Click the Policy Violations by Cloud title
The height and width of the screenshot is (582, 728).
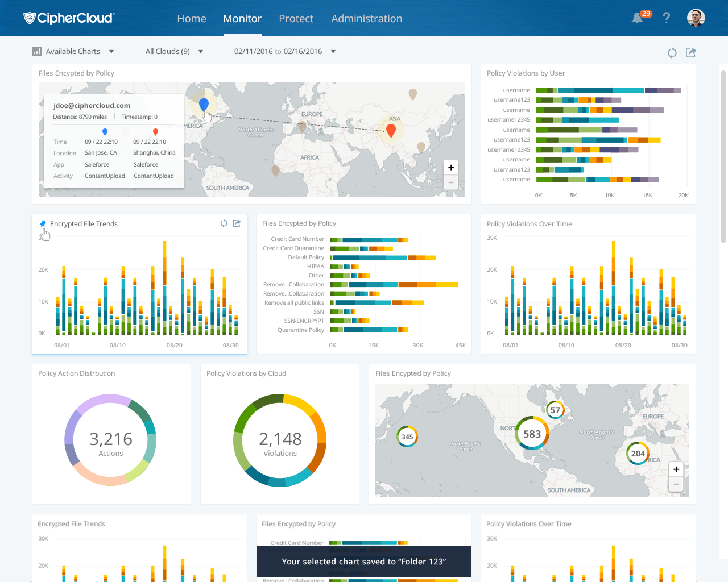pyautogui.click(x=246, y=373)
